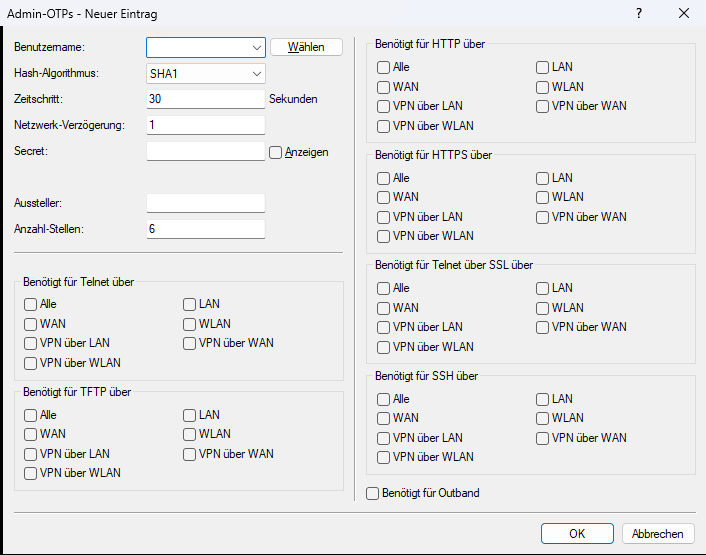Check VPN über WAN under Telnet über SSL
This screenshot has height=555, width=706.
coord(543,327)
